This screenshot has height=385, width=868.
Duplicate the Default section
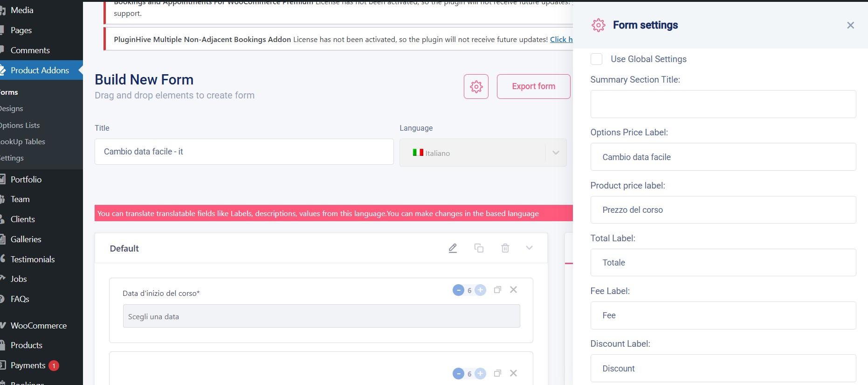click(x=479, y=248)
